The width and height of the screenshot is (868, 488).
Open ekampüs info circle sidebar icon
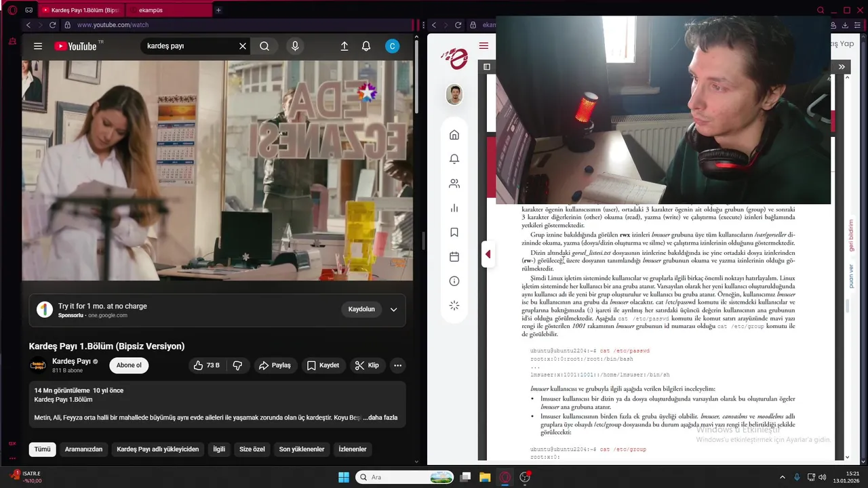pos(454,281)
